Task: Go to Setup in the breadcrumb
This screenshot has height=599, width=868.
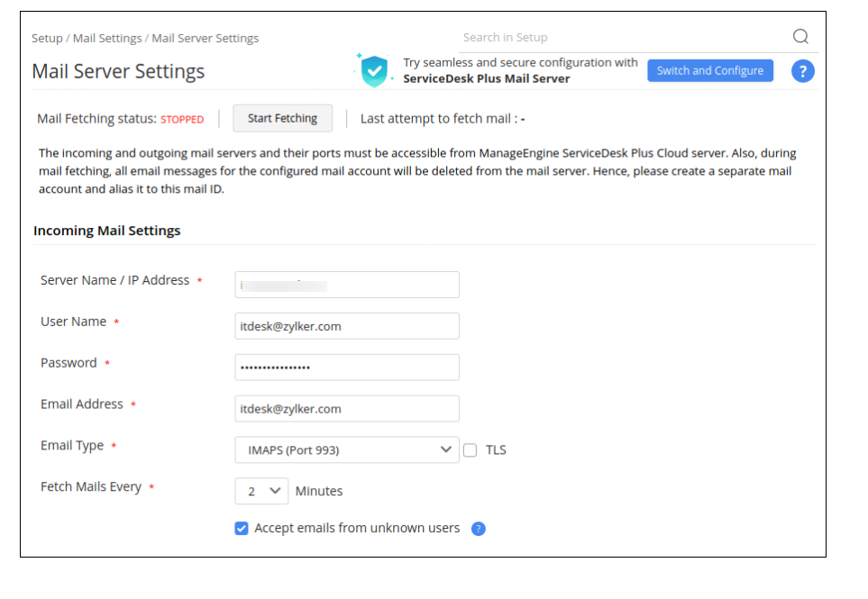Action: (47, 38)
